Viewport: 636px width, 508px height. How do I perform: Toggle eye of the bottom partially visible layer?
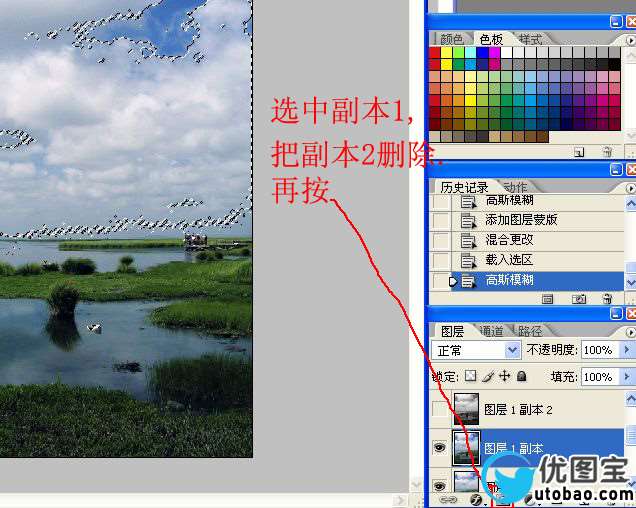(x=440, y=486)
